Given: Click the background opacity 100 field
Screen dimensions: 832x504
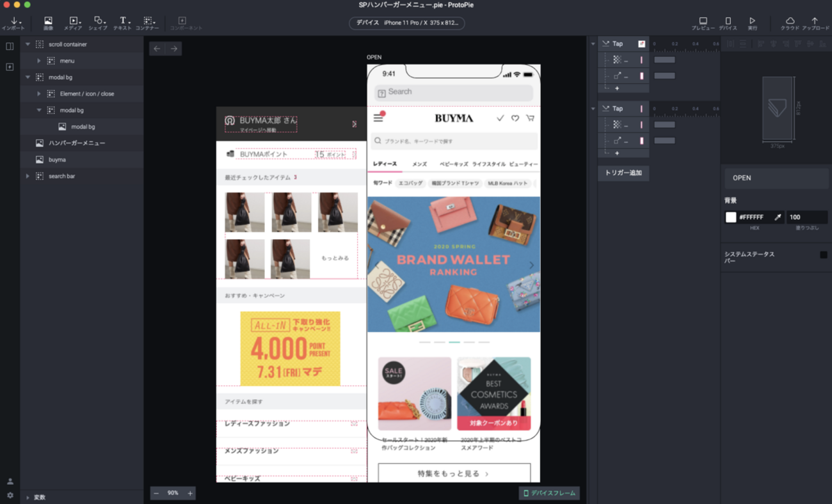Looking at the screenshot, I should click(806, 217).
